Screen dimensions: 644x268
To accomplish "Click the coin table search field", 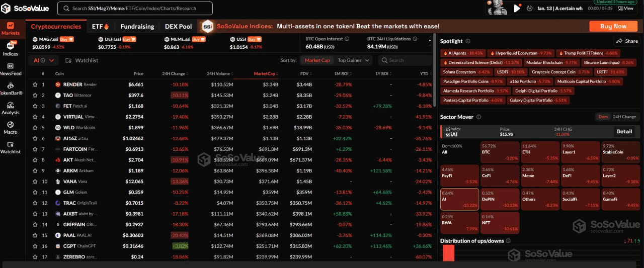I will pos(405,60).
